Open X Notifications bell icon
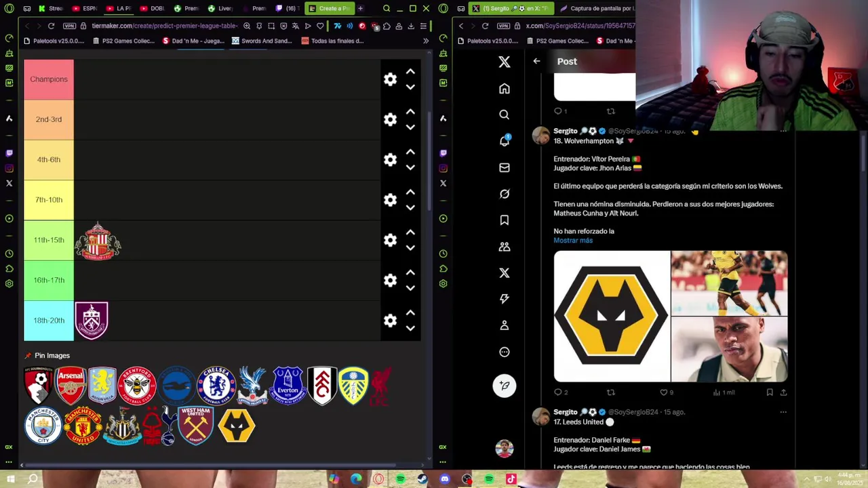Viewport: 868px width, 488px height. tap(504, 141)
